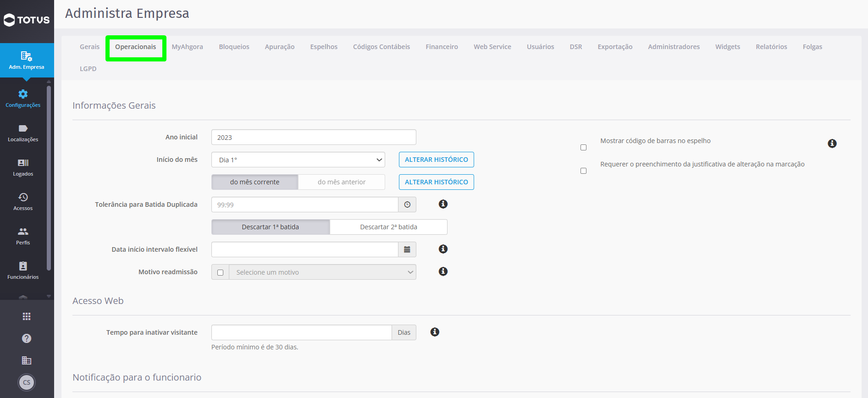Screen dimensions: 868x398
Task: Switch to the Apuração tab
Action: pos(280,47)
